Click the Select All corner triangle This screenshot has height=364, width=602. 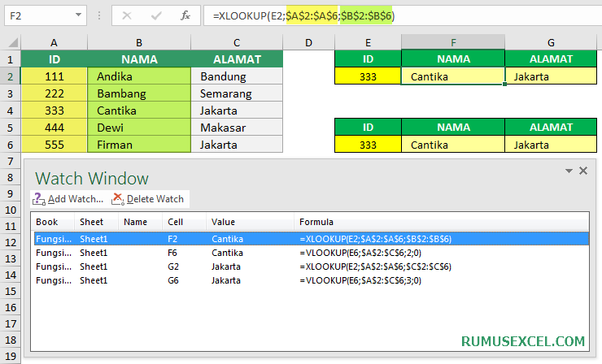pos(13,42)
